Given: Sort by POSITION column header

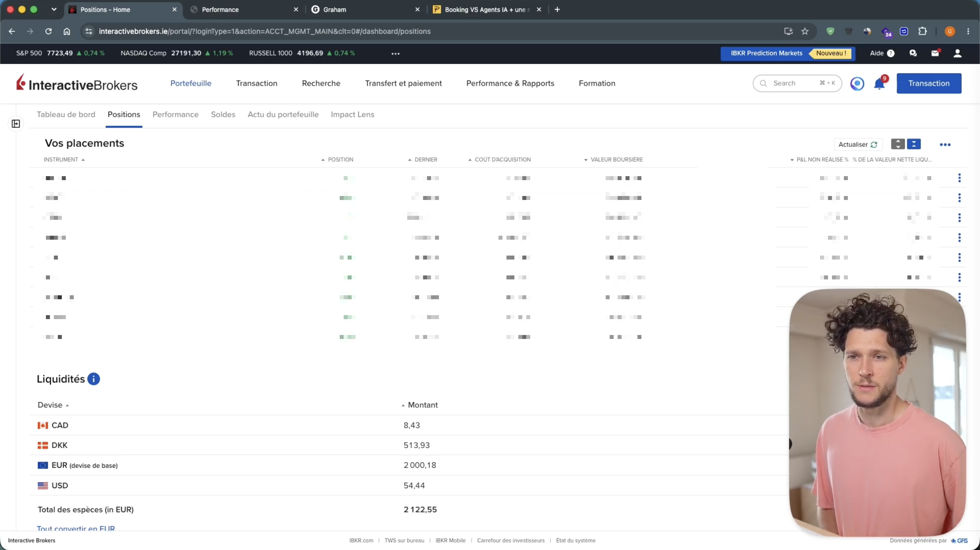Looking at the screenshot, I should 337,159.
